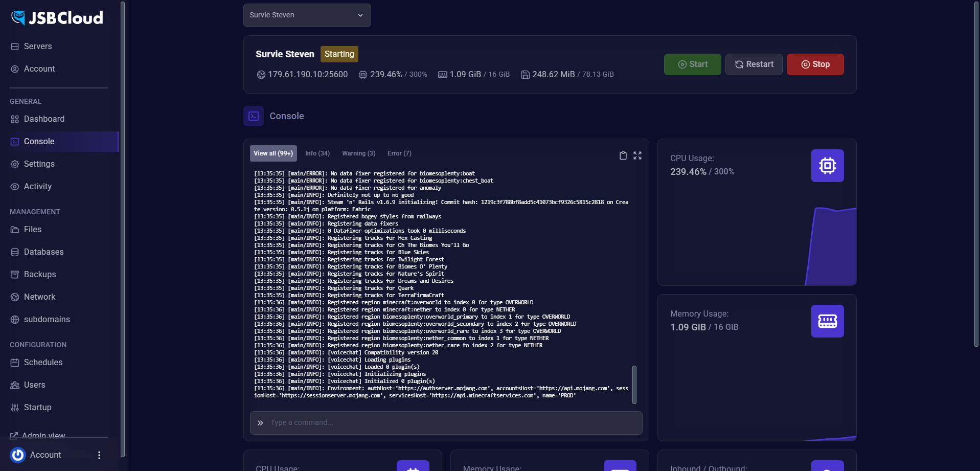Go to Backups in the sidebar
The width and height of the screenshot is (980, 471).
[40, 275]
